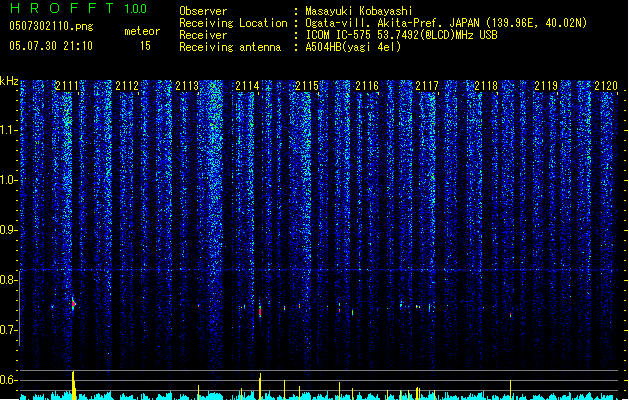The image size is (629, 400).
Task: Click the 0.7 frequency axis label
Action: (x=9, y=330)
